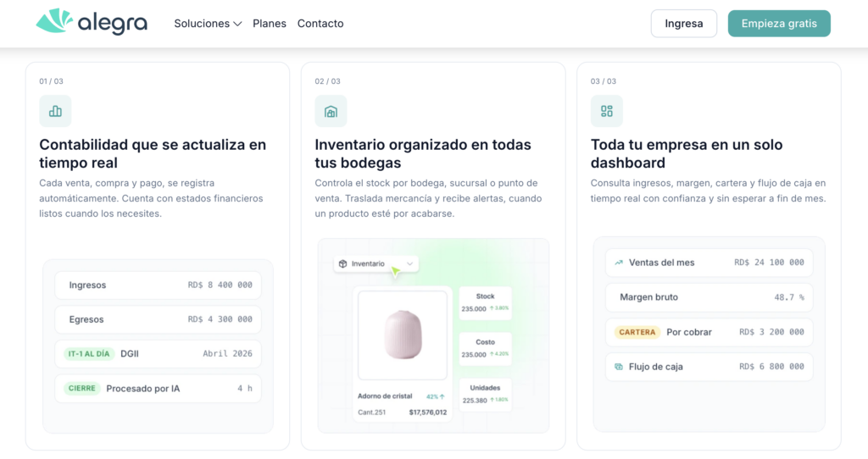Click the CARTERA badge
The image size is (868, 459).
tap(637, 332)
